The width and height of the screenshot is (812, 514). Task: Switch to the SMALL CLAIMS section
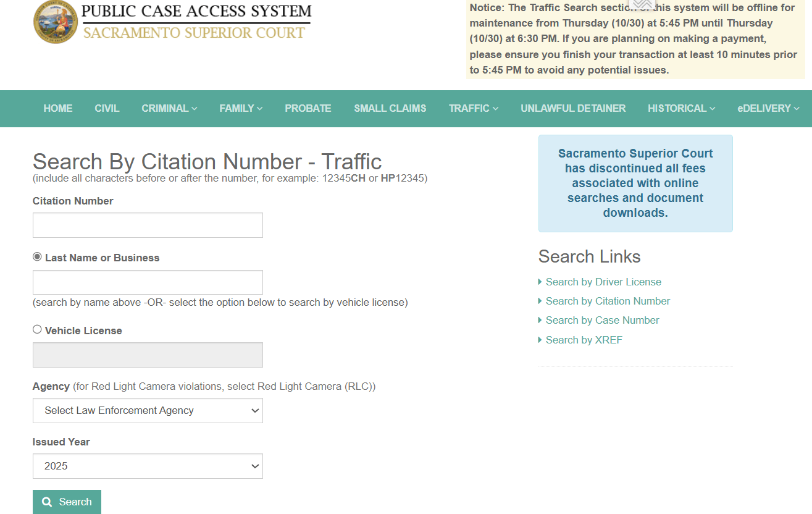point(390,108)
